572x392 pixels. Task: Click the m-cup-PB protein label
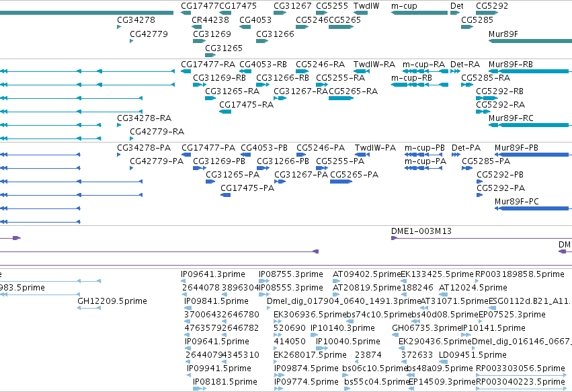[x=425, y=148]
